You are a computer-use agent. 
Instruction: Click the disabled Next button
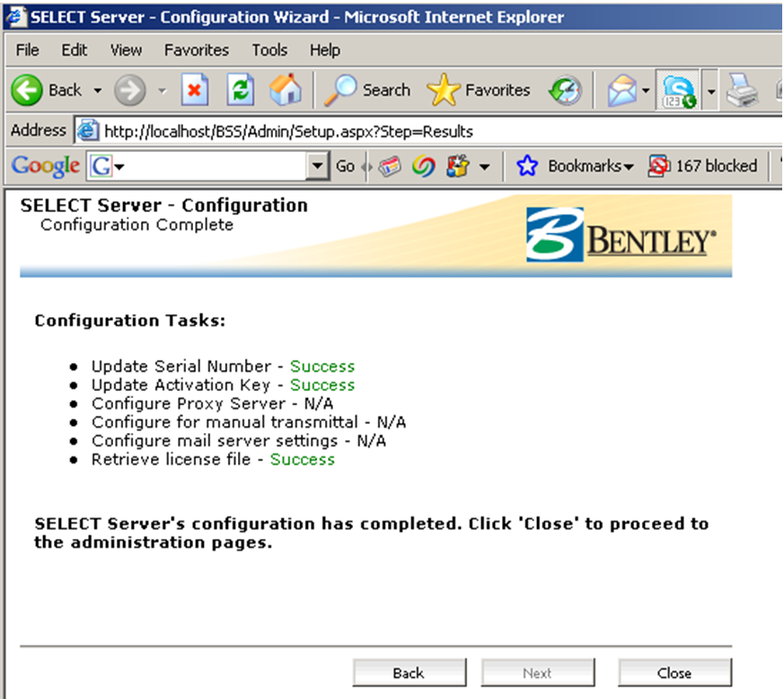click(538, 672)
